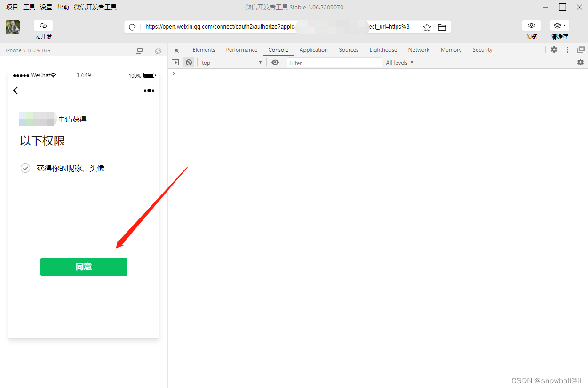Switch to the Application tab
This screenshot has width=588, height=388.
[313, 50]
